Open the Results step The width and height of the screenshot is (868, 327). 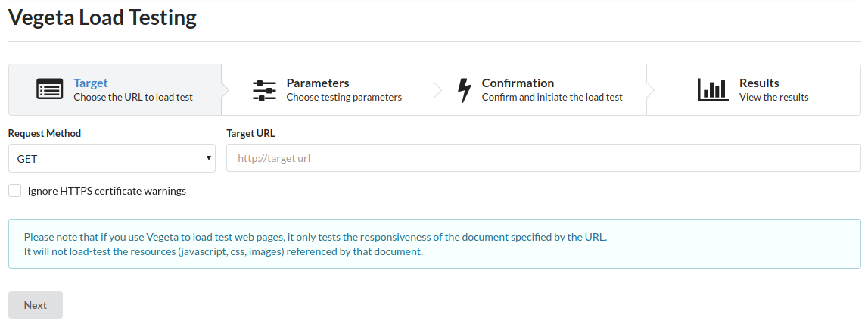coord(754,89)
